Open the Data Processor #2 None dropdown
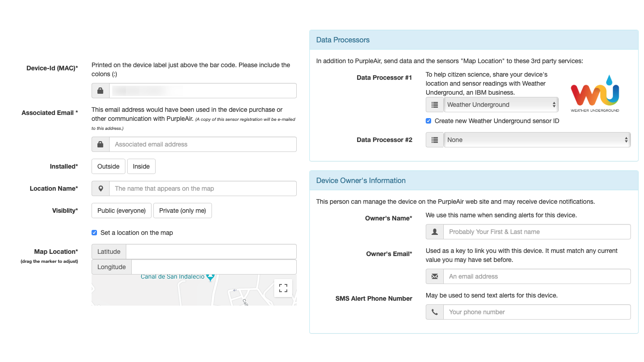Screen dimensions: 644x362 click(537, 140)
